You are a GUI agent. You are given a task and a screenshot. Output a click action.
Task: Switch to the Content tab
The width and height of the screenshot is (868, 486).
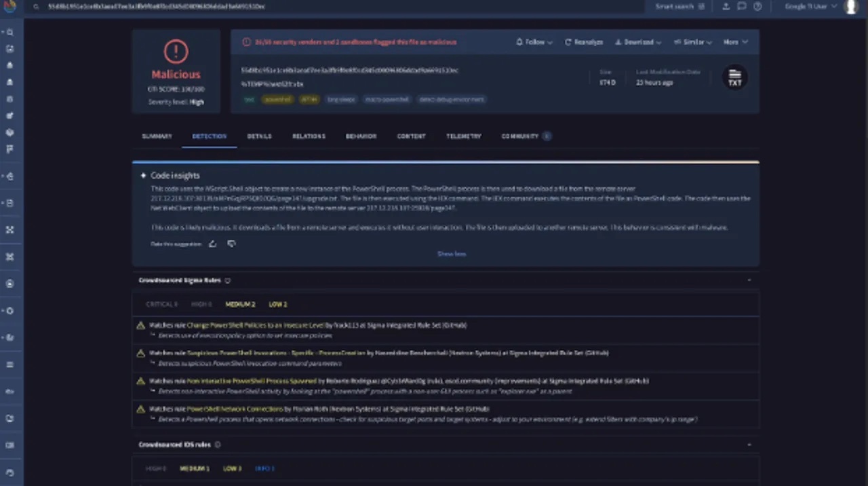click(x=411, y=136)
